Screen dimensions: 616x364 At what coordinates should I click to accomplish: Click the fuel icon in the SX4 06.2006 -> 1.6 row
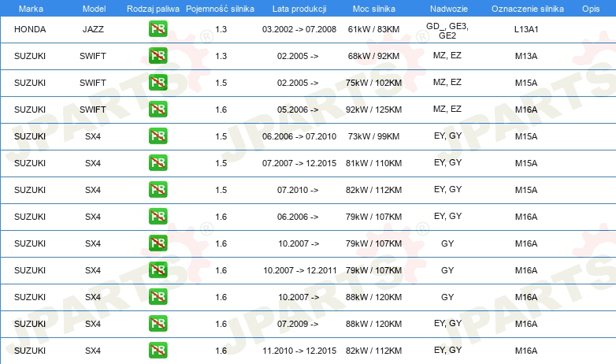(x=158, y=216)
